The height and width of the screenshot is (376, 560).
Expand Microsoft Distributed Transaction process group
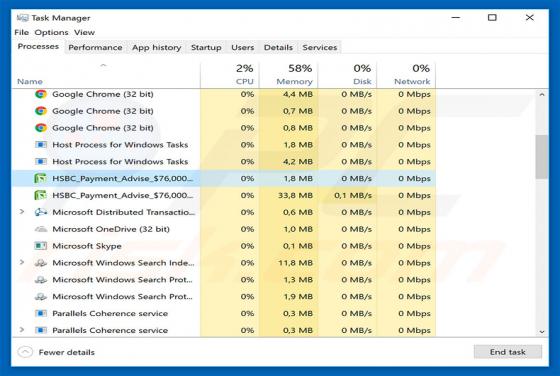pos(22,212)
